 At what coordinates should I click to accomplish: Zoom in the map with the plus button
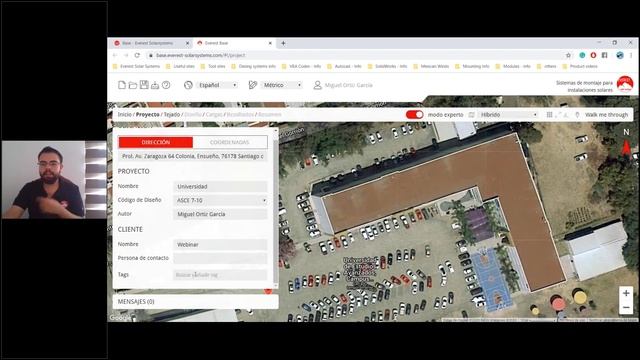pos(626,293)
